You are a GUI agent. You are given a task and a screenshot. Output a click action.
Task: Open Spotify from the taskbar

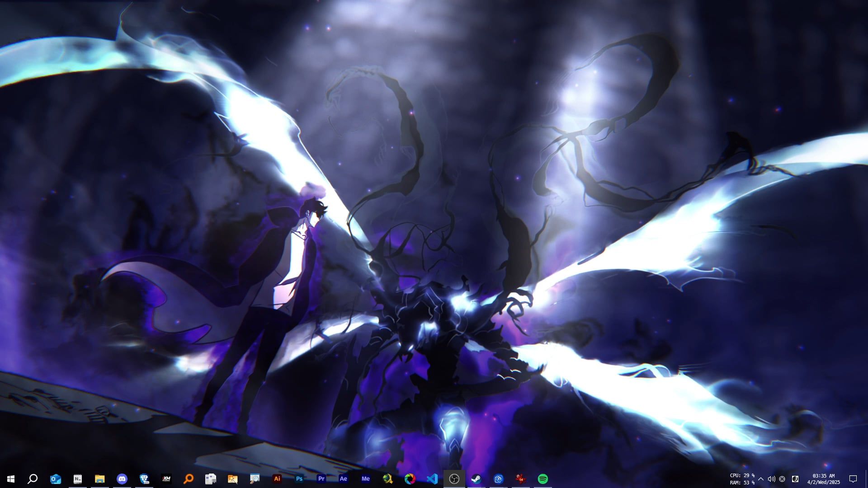pos(542,479)
